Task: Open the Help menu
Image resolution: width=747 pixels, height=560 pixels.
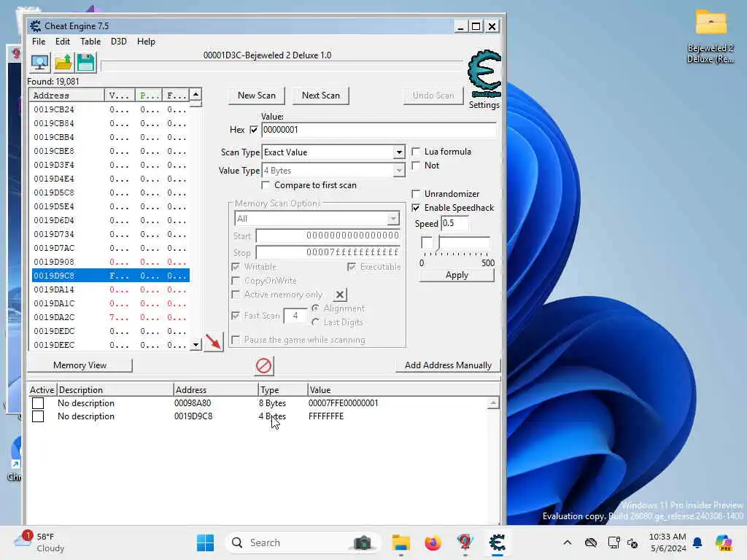Action: point(146,42)
